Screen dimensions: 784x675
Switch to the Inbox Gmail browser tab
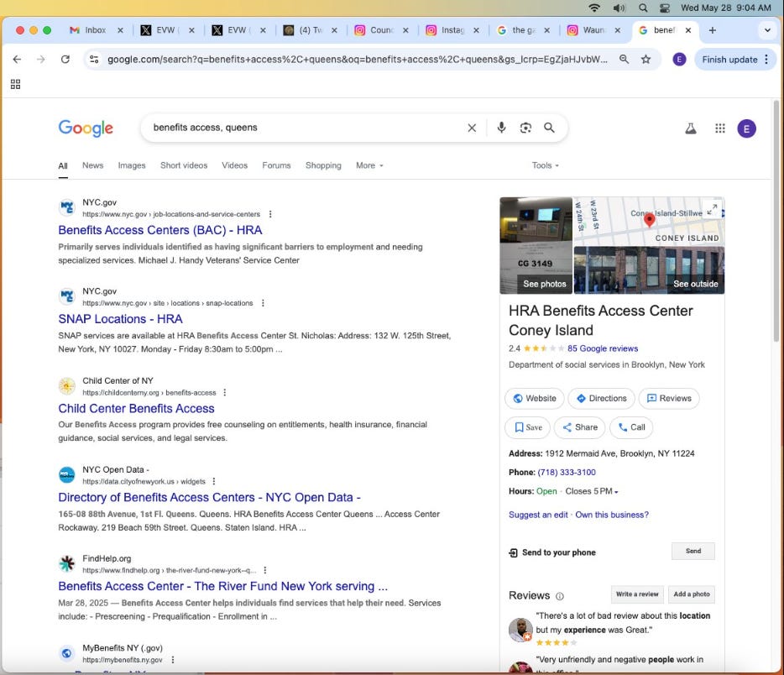pos(94,30)
